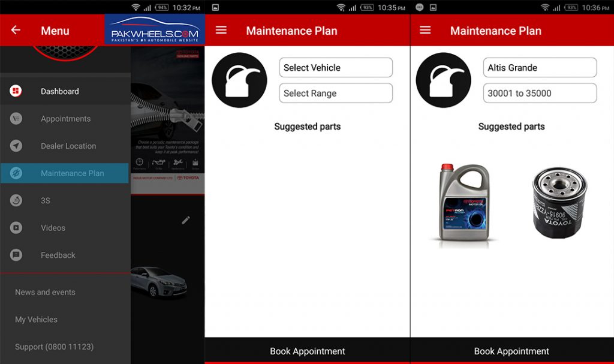Open the 3S menu entry
The width and height of the screenshot is (614, 364).
point(65,200)
